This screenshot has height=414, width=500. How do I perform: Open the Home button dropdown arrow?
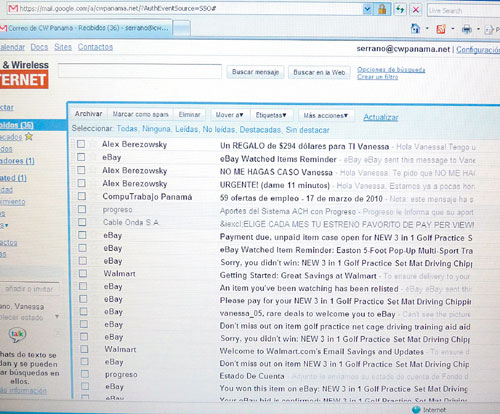pos(427,29)
